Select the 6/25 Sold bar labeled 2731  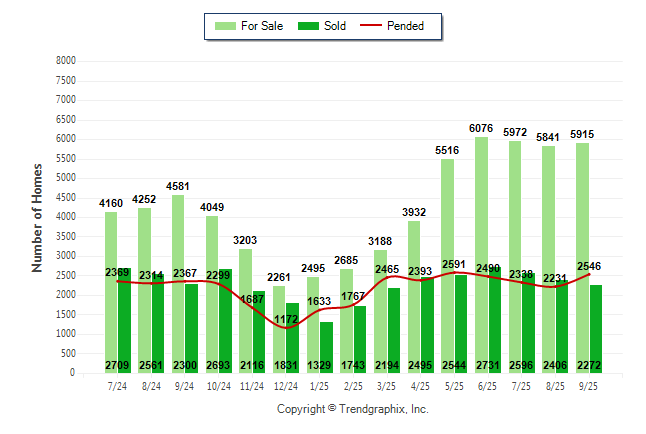pyautogui.click(x=494, y=320)
